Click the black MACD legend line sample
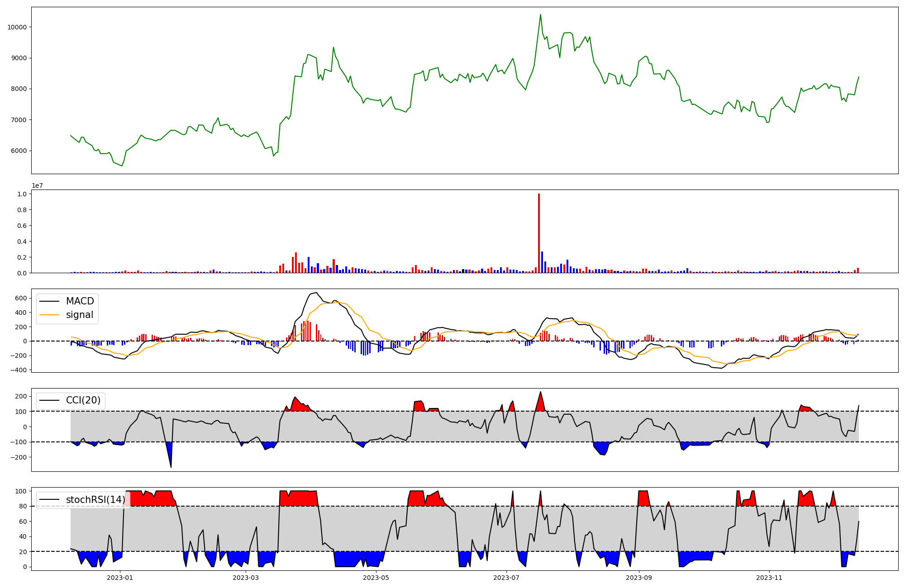 (49, 301)
